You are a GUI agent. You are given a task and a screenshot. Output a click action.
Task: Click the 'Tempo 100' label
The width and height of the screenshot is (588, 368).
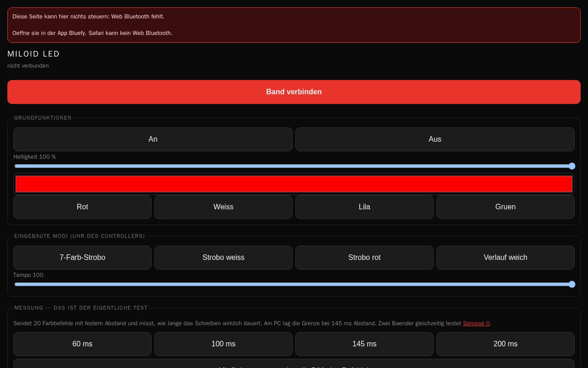point(28,275)
